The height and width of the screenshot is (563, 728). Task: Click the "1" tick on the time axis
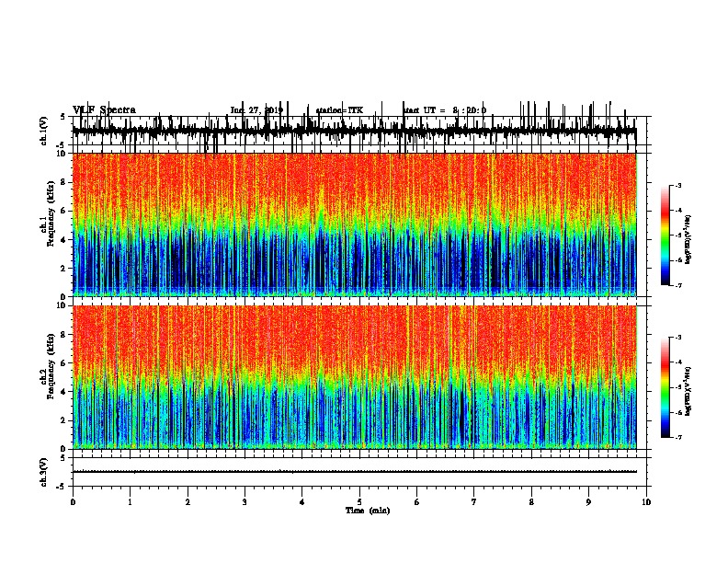point(131,502)
